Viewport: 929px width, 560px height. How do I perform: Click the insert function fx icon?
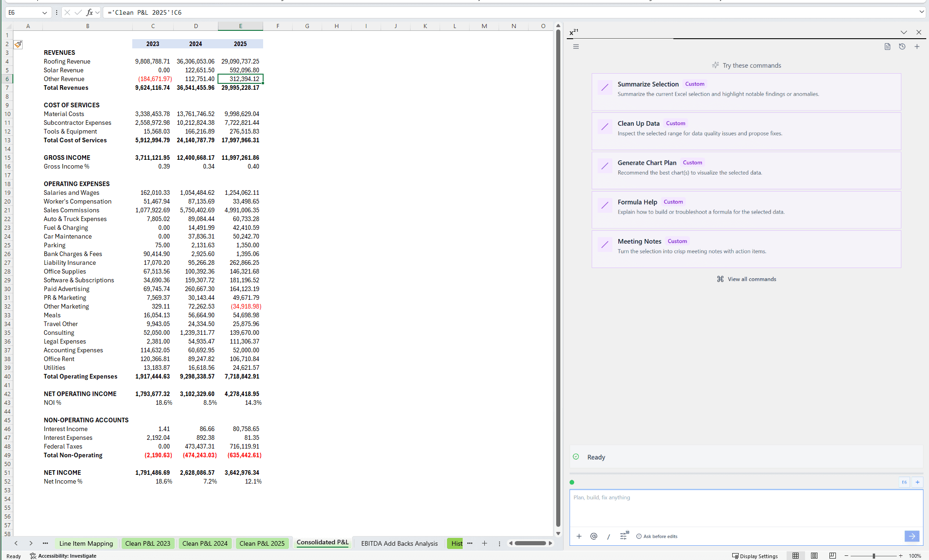(89, 12)
